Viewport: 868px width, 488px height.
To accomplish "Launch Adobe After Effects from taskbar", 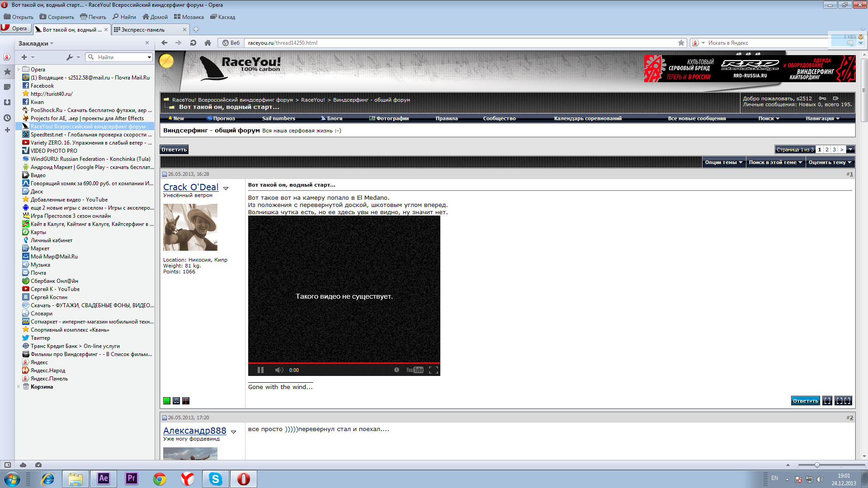I will coord(104,479).
